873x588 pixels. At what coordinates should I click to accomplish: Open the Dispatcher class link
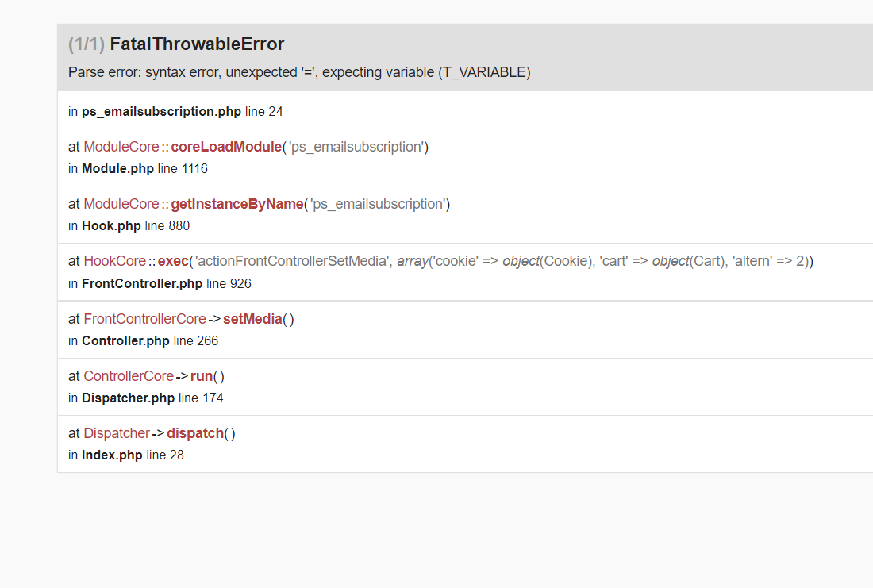click(x=117, y=433)
